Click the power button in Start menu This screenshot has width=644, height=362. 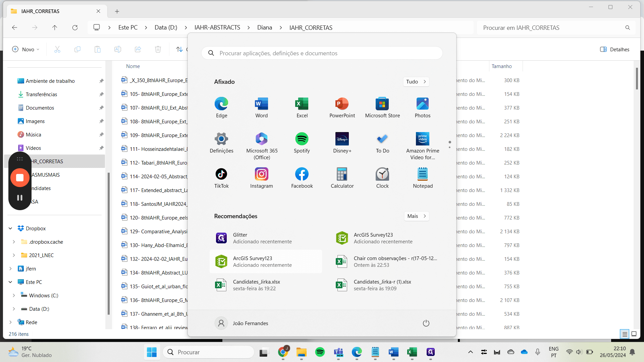pos(426,323)
